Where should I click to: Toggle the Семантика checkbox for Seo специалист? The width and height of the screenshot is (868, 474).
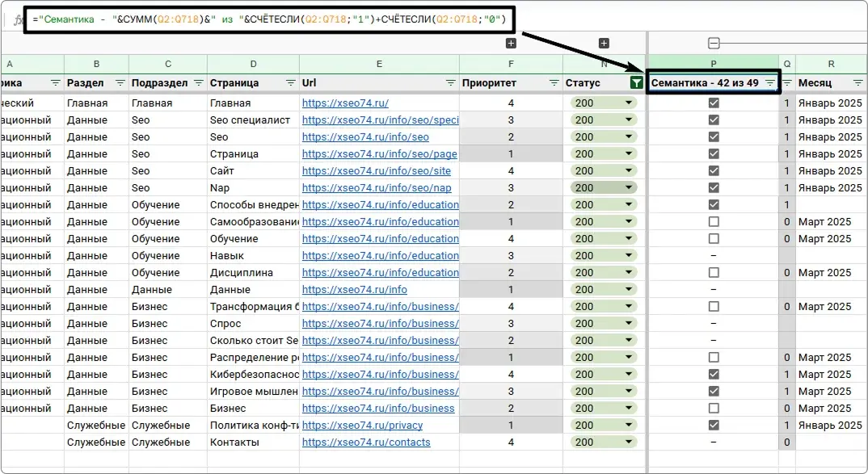point(714,120)
